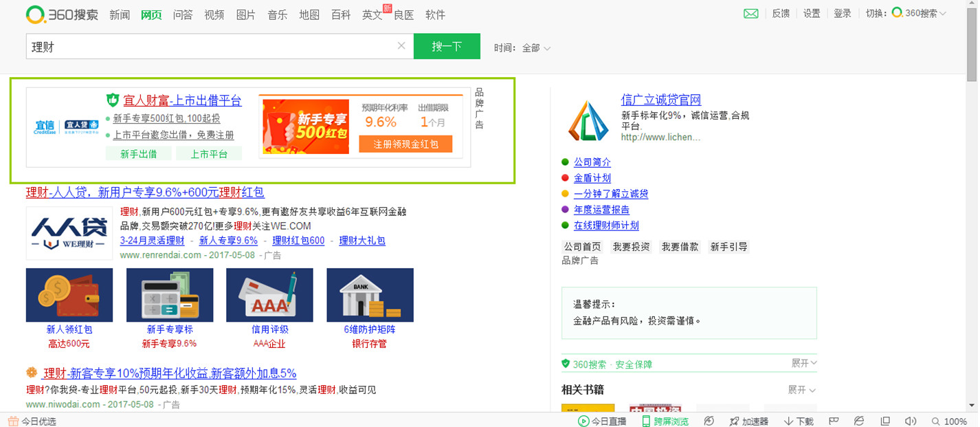980x427 pixels.
Task: Click the 新手专享标 calculator image
Action: [x=170, y=295]
